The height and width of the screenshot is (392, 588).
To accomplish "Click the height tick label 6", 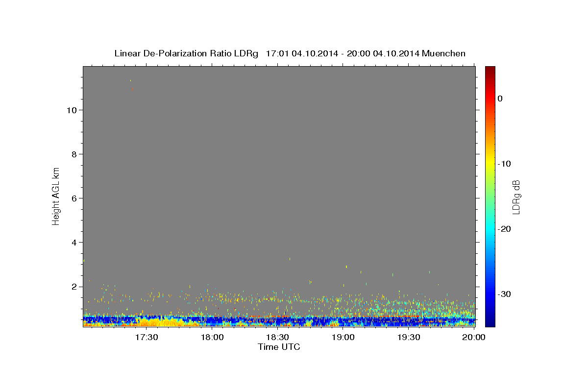I will coord(73,198).
